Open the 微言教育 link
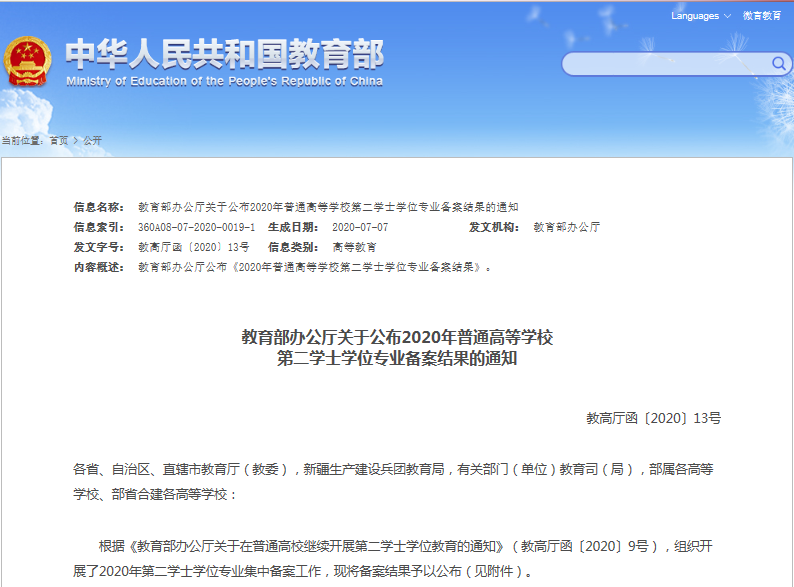The height and width of the screenshot is (587, 794). [x=762, y=16]
